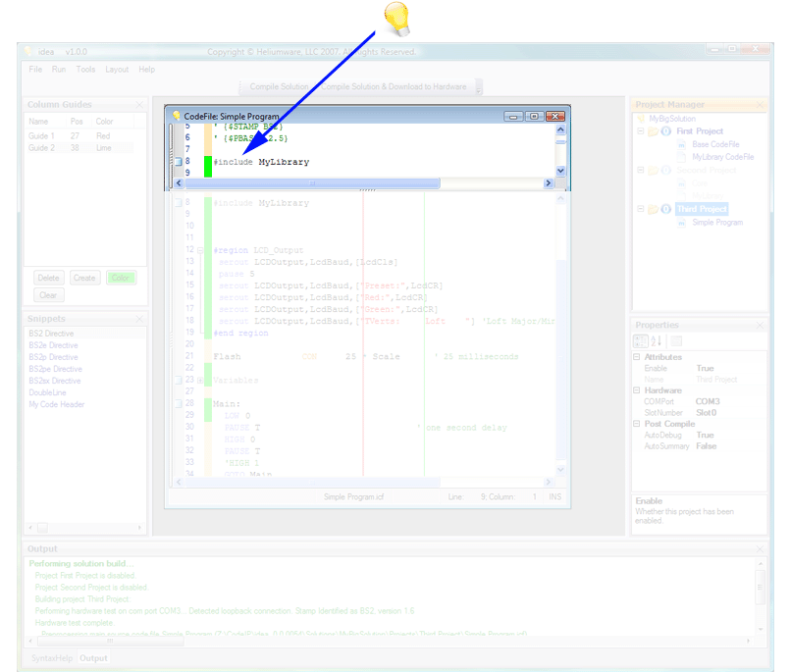The width and height of the screenshot is (790, 672).
Task: Select the Categorized view icon in Properties
Action: point(640,340)
